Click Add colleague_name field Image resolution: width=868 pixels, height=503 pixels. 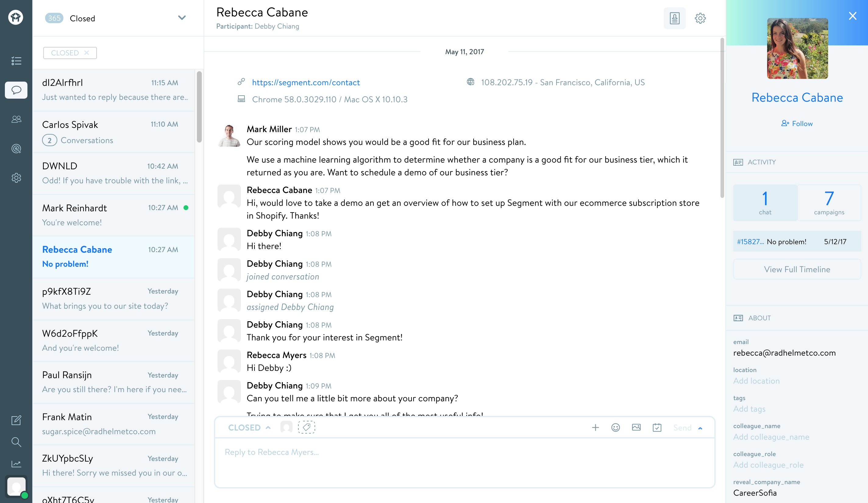coord(771,437)
